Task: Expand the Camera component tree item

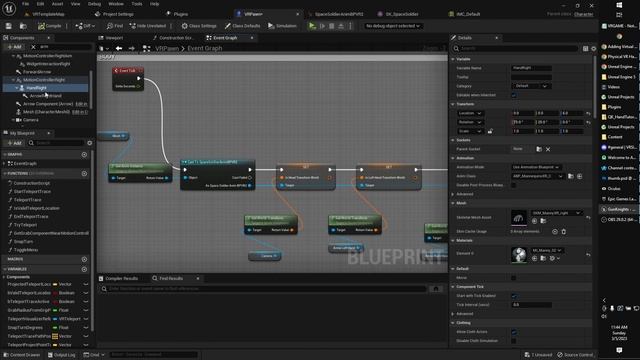Action: click(13, 120)
